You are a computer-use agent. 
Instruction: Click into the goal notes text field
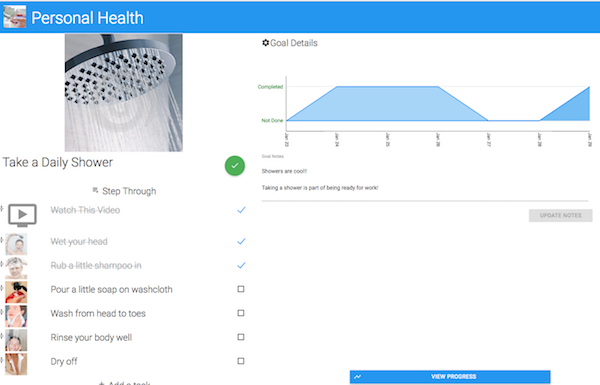click(425, 180)
